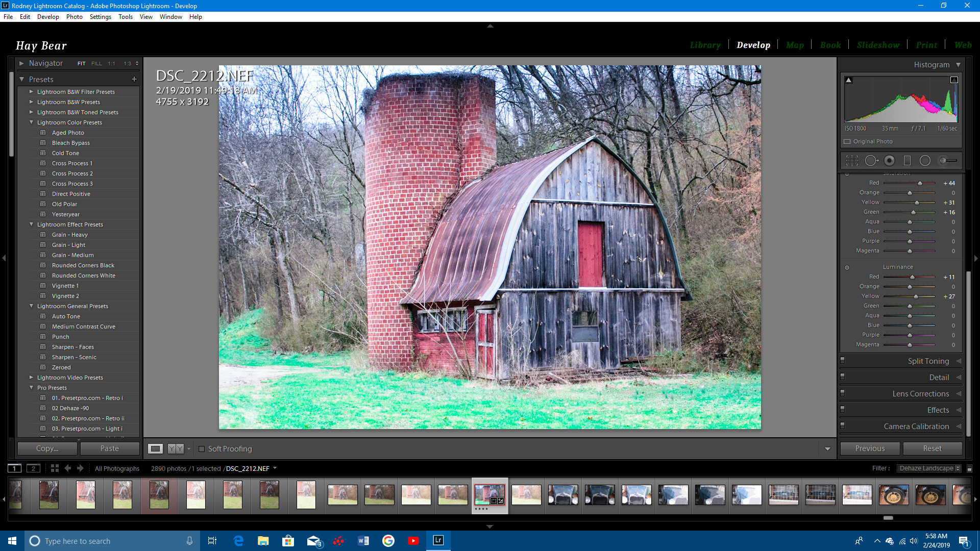The height and width of the screenshot is (551, 980).
Task: Open the Dehaze Landscape filter dropdown
Action: (x=929, y=468)
